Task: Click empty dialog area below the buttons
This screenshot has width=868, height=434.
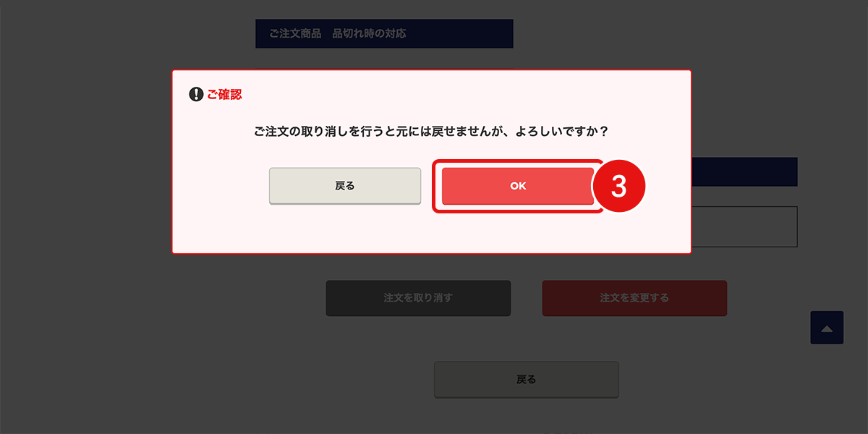Action: (431, 231)
